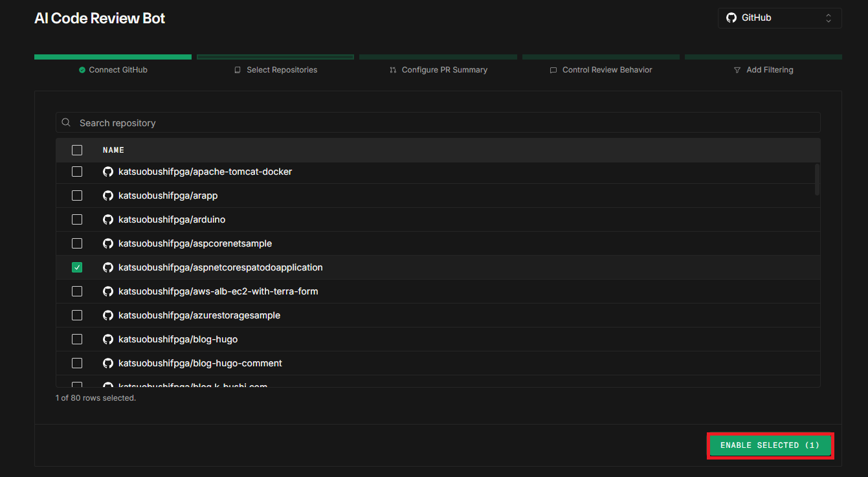This screenshot has height=477, width=868.
Task: Click the Search repository input field
Action: 438,122
